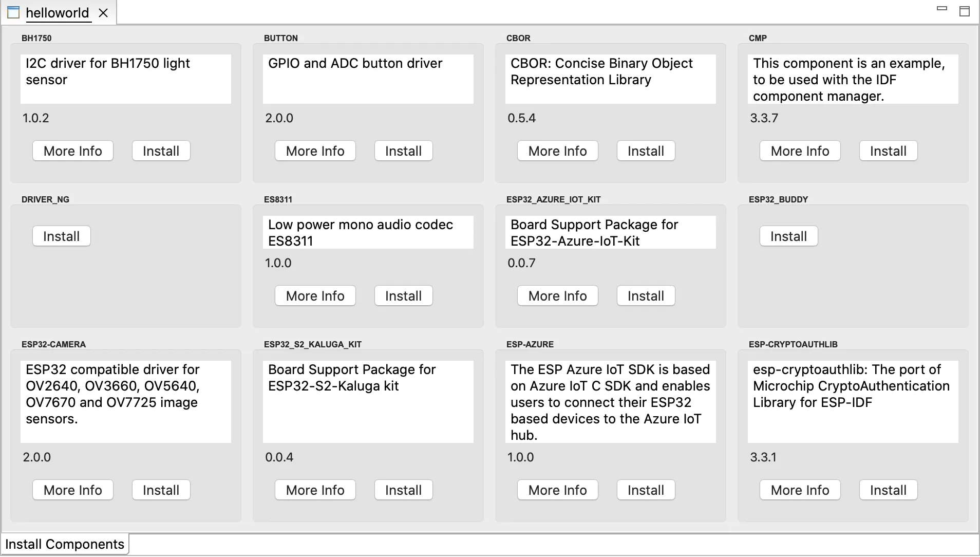Minimize the editor view panel
Screen dimensions: 980x557
coord(941,9)
